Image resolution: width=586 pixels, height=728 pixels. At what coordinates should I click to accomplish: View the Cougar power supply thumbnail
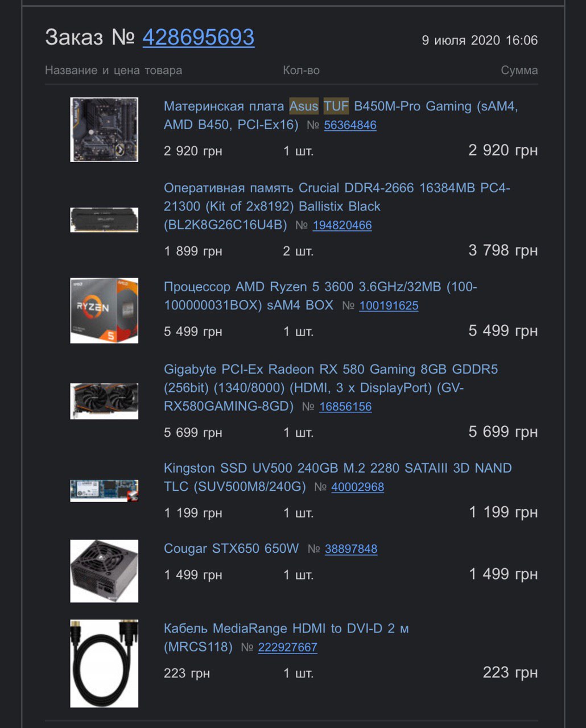[x=104, y=571]
